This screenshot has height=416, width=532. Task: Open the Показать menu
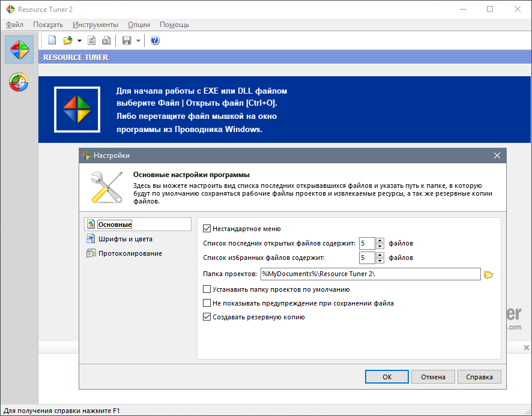click(x=48, y=25)
